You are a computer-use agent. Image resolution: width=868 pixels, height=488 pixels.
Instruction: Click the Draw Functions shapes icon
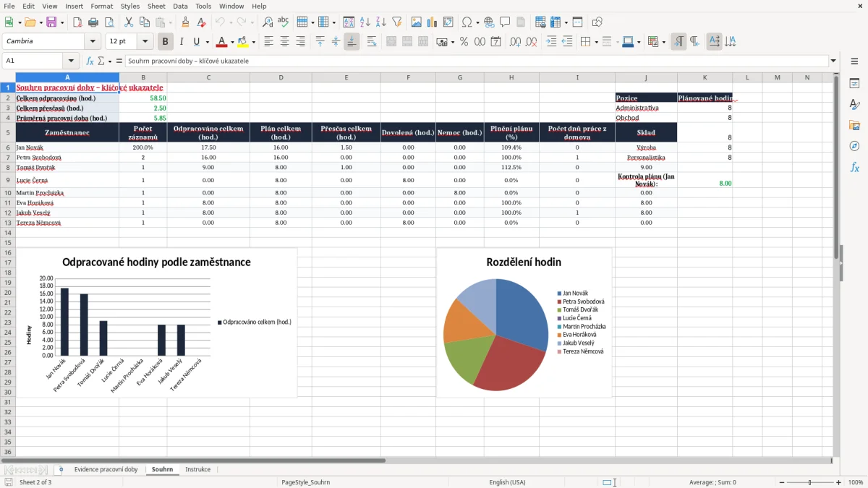point(597,22)
